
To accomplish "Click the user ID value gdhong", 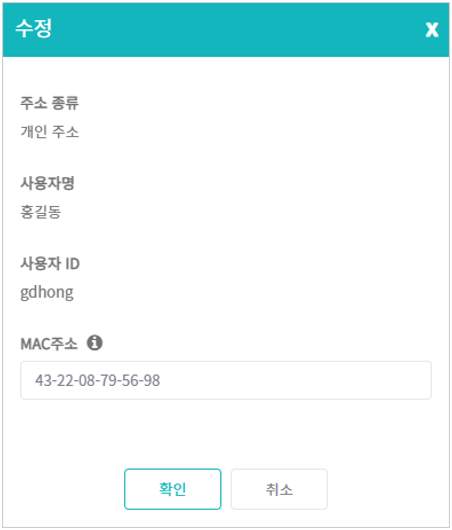I will tap(47, 293).
